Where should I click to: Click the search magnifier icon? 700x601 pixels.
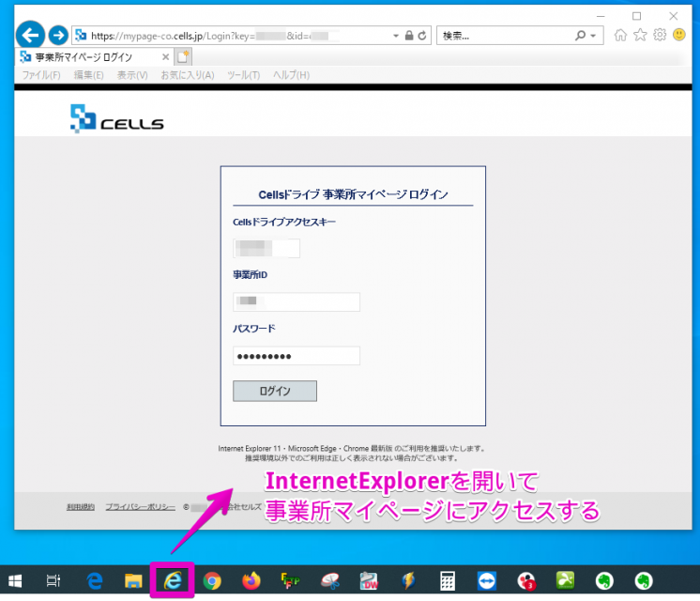pyautogui.click(x=580, y=36)
